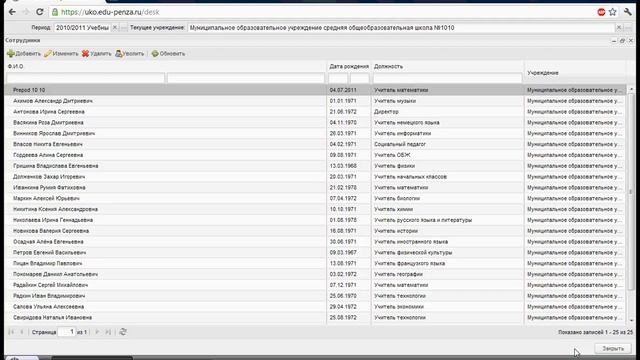Viewport: 640px width, 360px height.
Task: Clear the Текущее учреждение field with its X
Action: [x=619, y=28]
